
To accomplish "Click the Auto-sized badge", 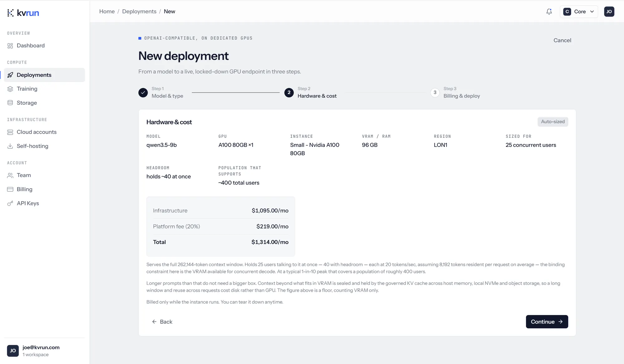I will [553, 122].
